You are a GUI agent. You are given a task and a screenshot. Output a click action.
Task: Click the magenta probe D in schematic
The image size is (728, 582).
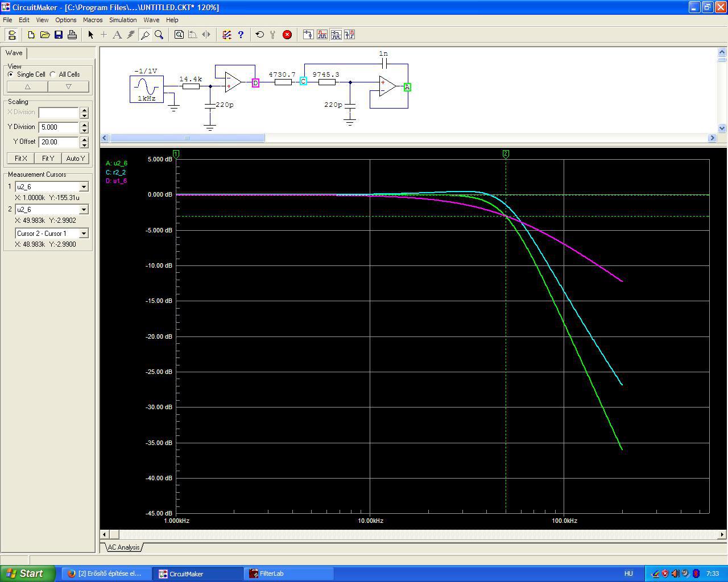click(x=255, y=83)
